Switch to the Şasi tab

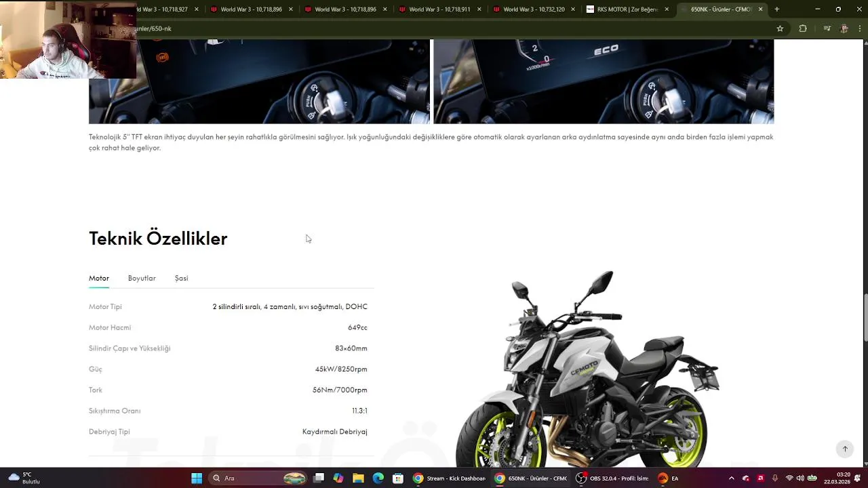coord(181,279)
